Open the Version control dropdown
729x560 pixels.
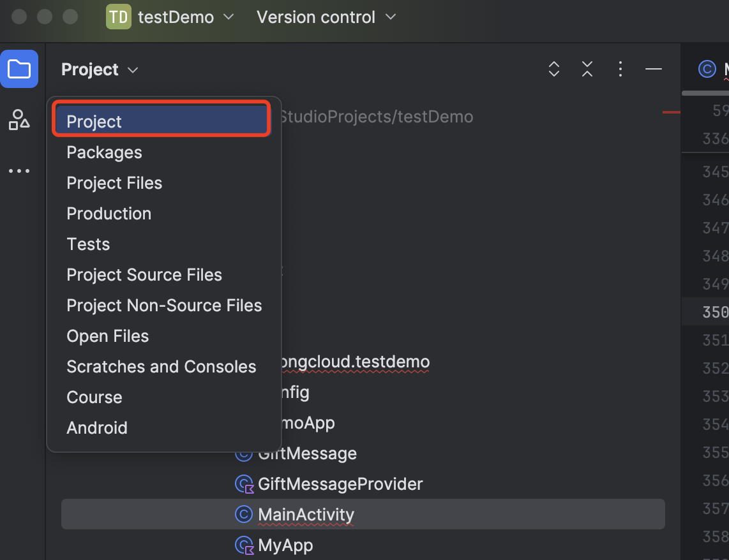tap(326, 17)
